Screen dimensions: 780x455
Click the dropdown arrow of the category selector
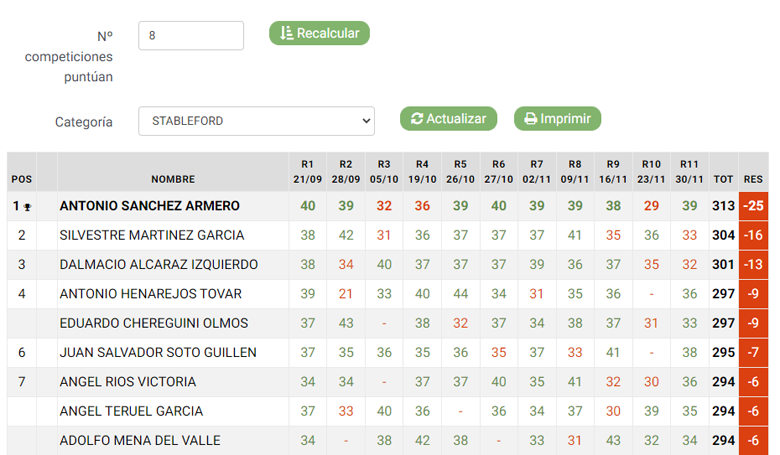(x=366, y=121)
